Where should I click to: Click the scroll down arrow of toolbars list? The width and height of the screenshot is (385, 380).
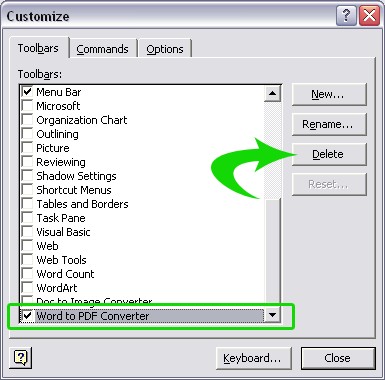[x=272, y=315]
